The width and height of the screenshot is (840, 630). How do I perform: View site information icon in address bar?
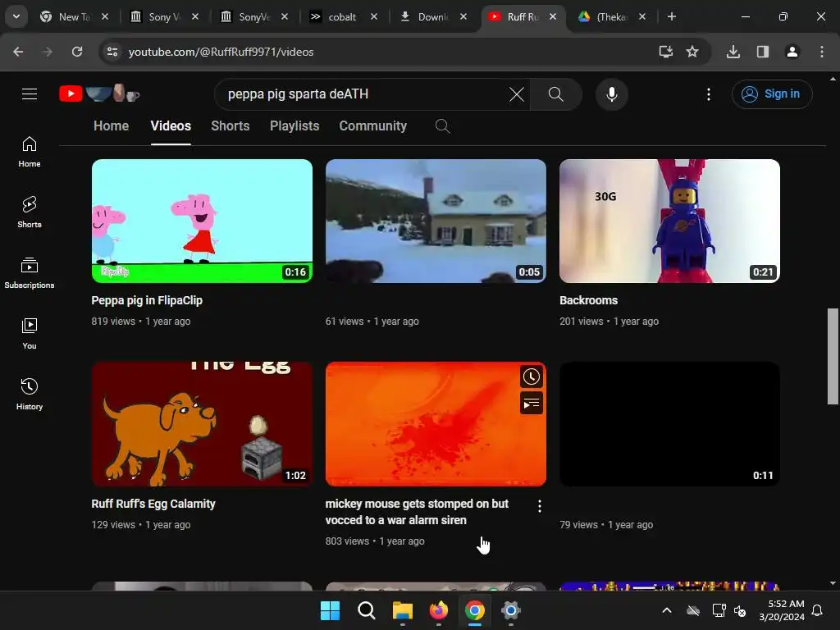coord(112,52)
